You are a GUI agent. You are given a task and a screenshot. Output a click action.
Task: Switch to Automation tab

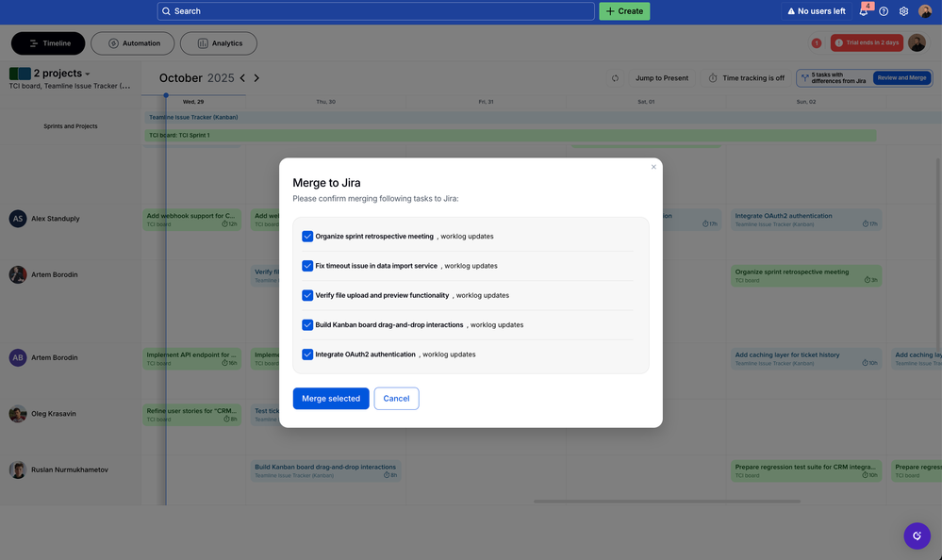[x=133, y=43]
